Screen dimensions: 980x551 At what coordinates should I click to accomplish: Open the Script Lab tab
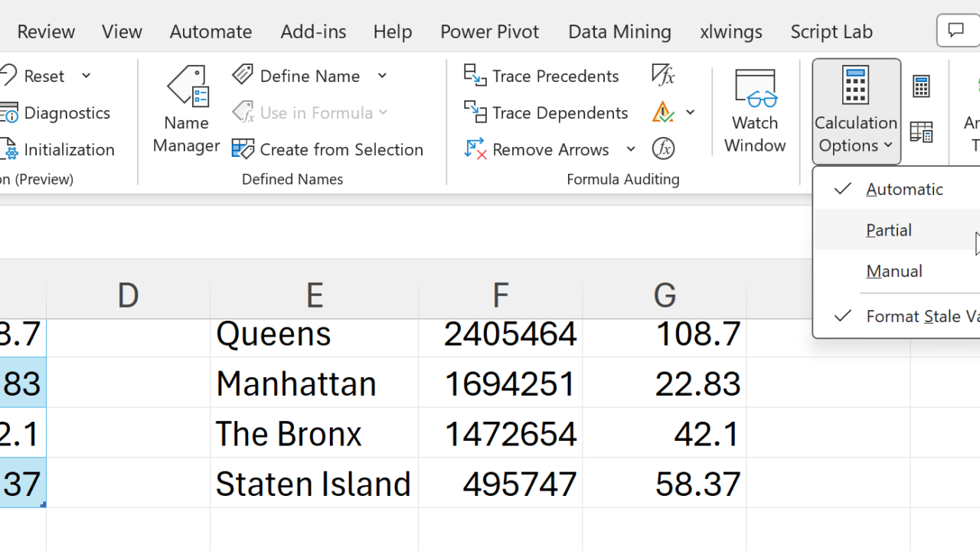click(x=831, y=31)
